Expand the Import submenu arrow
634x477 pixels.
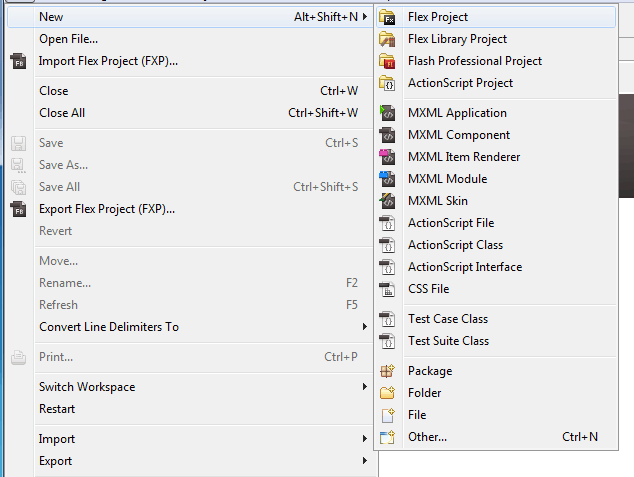pyautogui.click(x=365, y=439)
